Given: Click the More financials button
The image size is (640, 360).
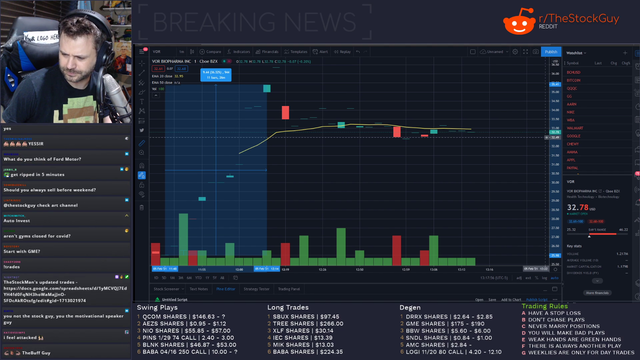Looking at the screenshot, I should pyautogui.click(x=597, y=293).
